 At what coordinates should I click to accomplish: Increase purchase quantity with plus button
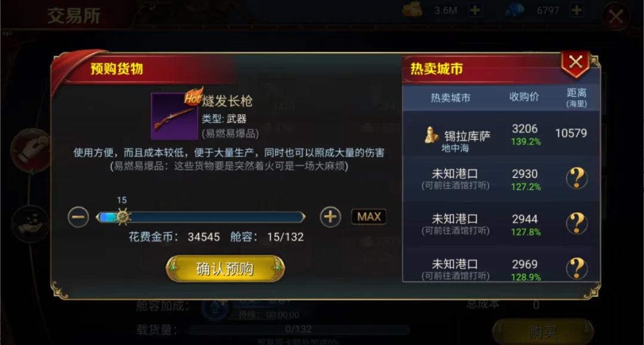tap(330, 217)
